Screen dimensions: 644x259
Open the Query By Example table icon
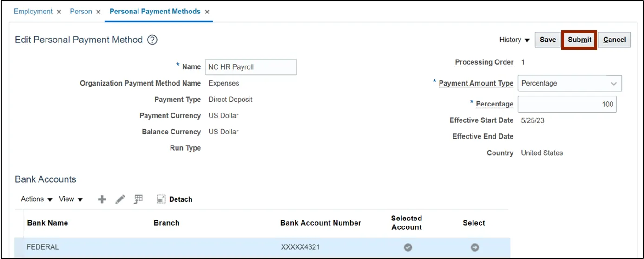(x=138, y=199)
